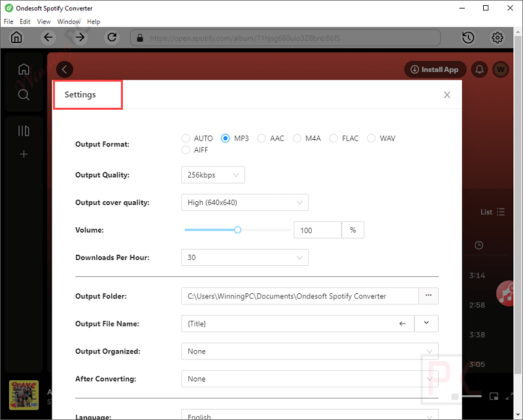Select WAV output format
Viewport: 523px width, 420px height.
(371, 138)
